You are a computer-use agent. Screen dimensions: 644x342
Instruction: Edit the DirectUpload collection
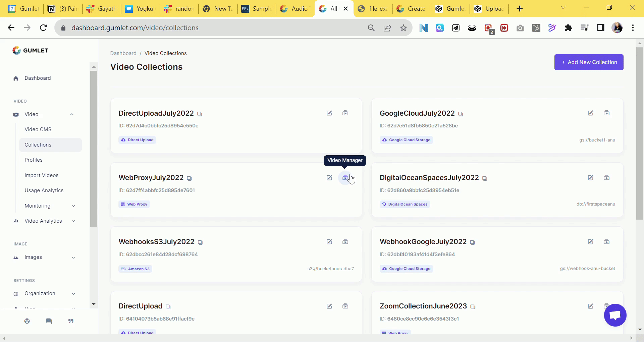point(329,306)
